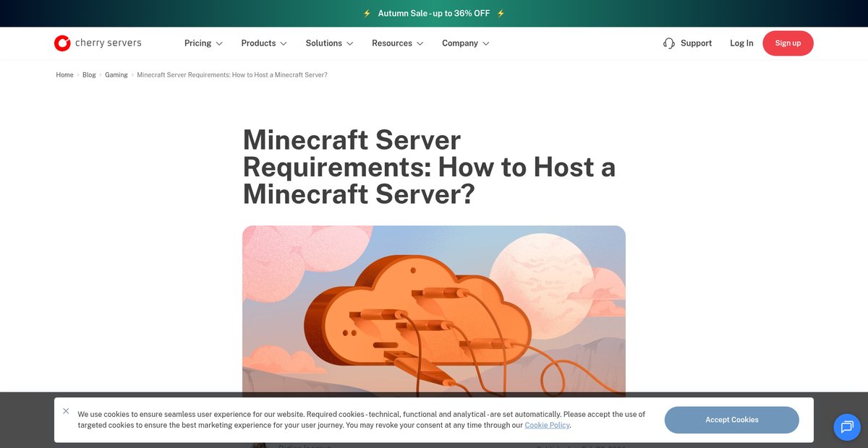The height and width of the screenshot is (448, 868).
Task: Expand the Resources dropdown menu
Action: click(398, 43)
